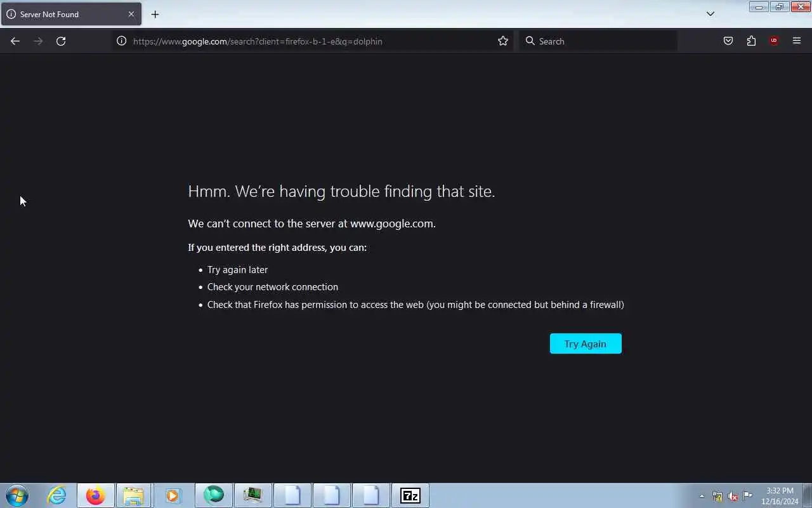This screenshot has width=812, height=508.
Task: Open Windows Media Player from taskbar
Action: click(x=173, y=495)
